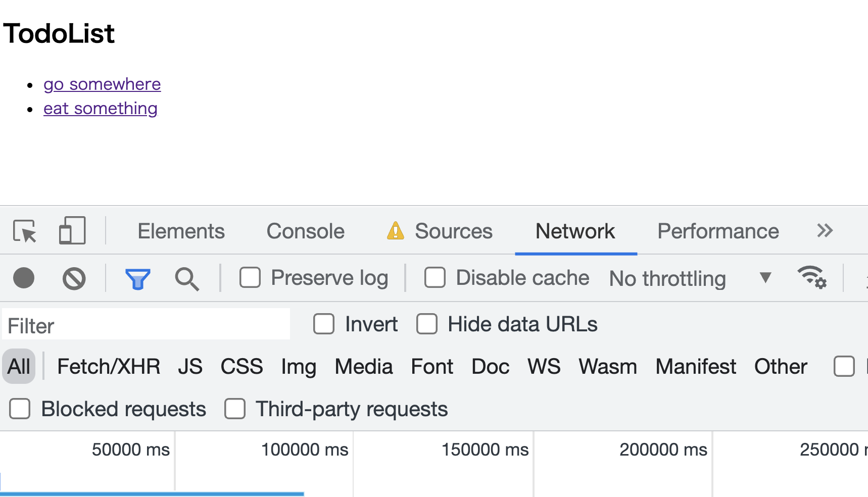
Task: Open the "go somewhere" todo link
Action: point(102,84)
